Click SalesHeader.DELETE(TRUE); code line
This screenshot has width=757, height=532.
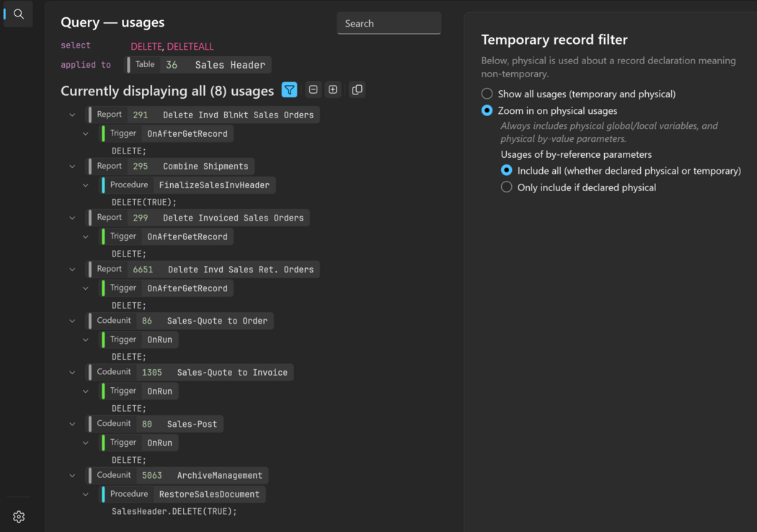[x=174, y=511]
